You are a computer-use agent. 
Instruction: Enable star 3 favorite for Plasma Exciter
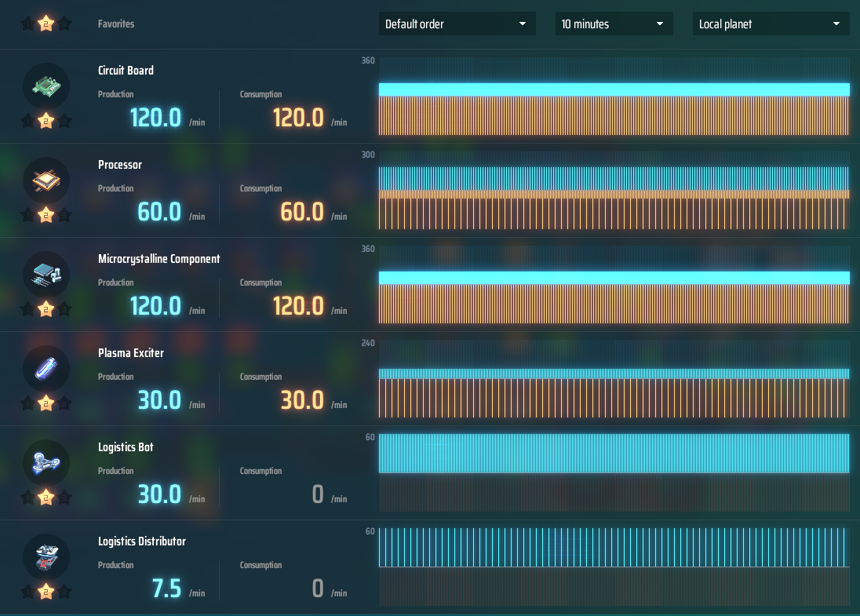pos(65,403)
